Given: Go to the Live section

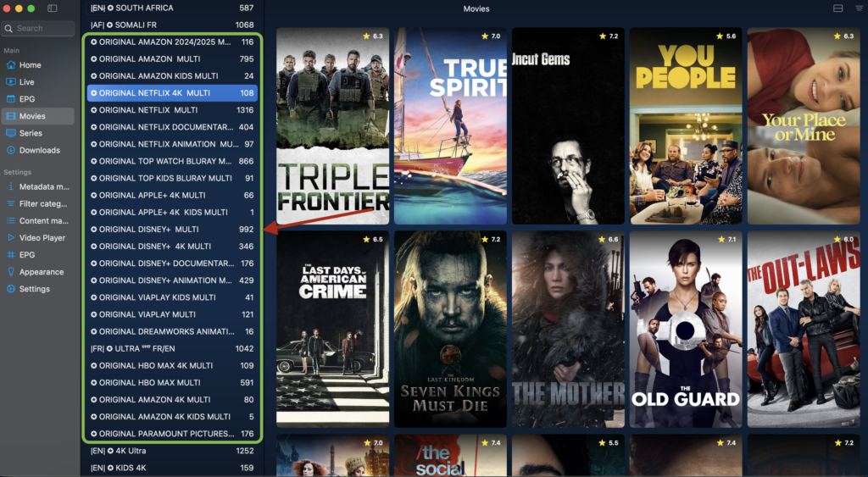Looking at the screenshot, I should coord(38,82).
